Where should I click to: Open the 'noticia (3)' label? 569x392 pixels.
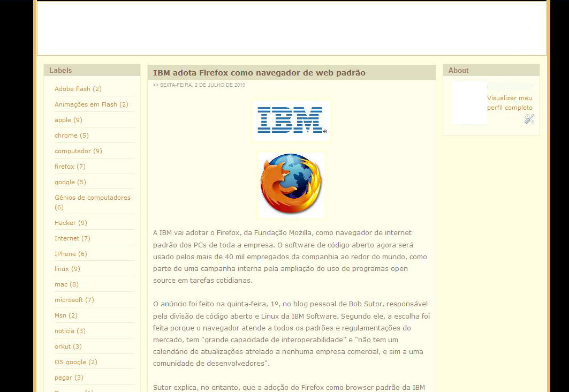70,331
